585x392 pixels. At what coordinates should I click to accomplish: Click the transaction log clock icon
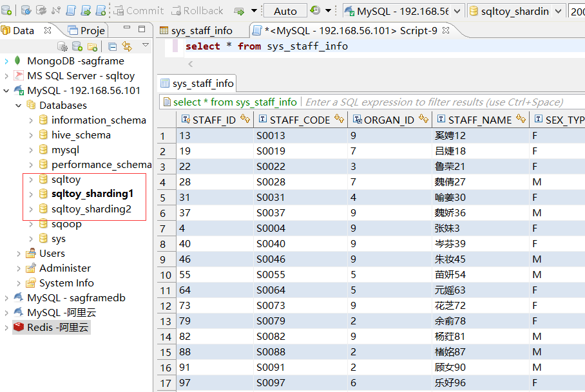pyautogui.click(x=315, y=10)
